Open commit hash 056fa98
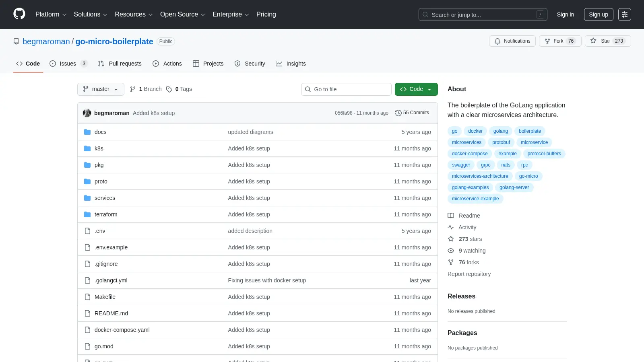 click(343, 113)
